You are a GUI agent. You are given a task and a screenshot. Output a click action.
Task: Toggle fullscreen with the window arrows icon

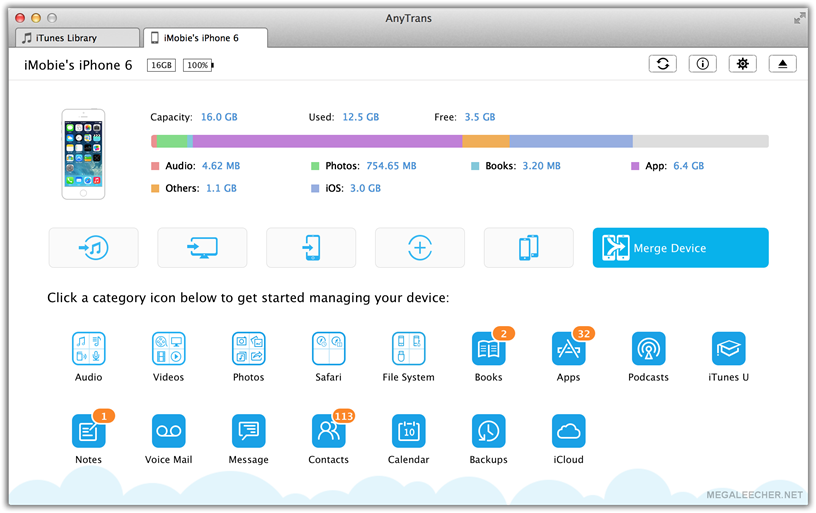(x=799, y=18)
